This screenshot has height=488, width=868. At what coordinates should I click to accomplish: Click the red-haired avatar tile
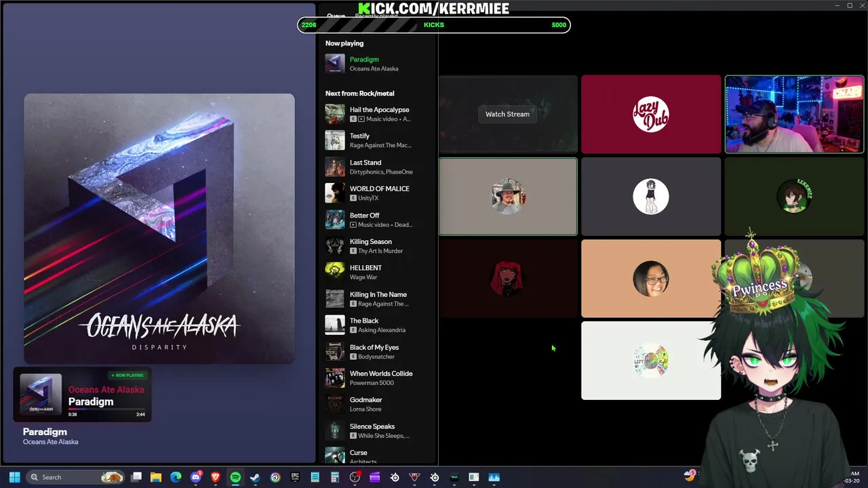(x=508, y=279)
